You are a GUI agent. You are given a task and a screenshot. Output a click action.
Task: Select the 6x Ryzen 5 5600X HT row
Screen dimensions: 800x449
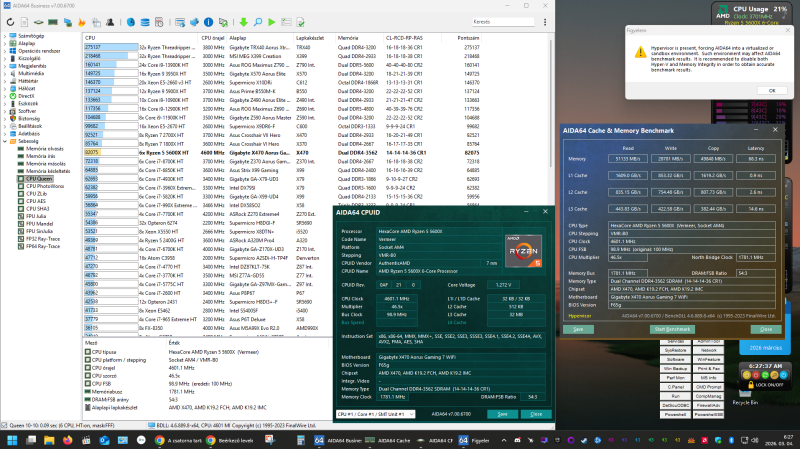[x=282, y=153]
